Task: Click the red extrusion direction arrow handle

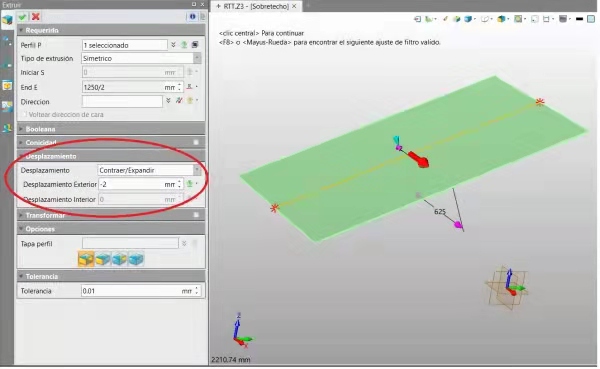Action: coord(419,159)
